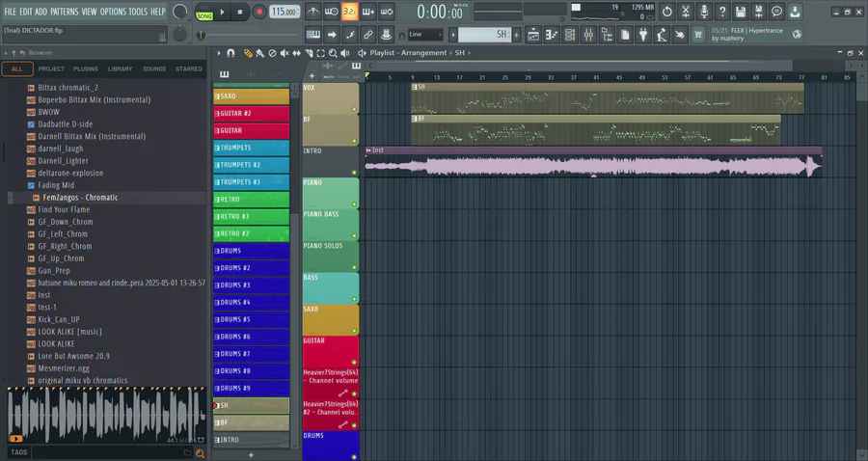This screenshot has height=461, width=868.
Task: Select Mesmerizer.ogg in the browser
Action: coord(64,368)
